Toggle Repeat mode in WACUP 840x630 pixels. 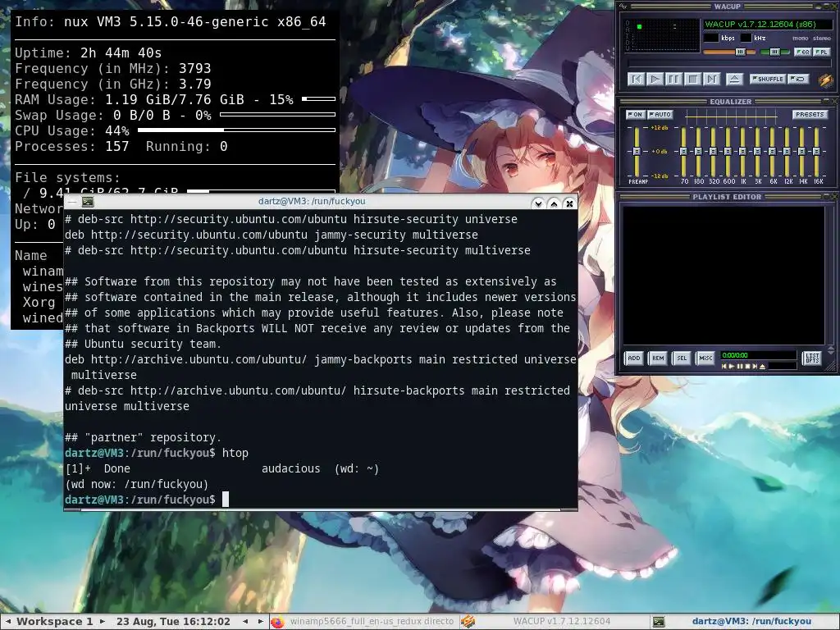point(798,79)
